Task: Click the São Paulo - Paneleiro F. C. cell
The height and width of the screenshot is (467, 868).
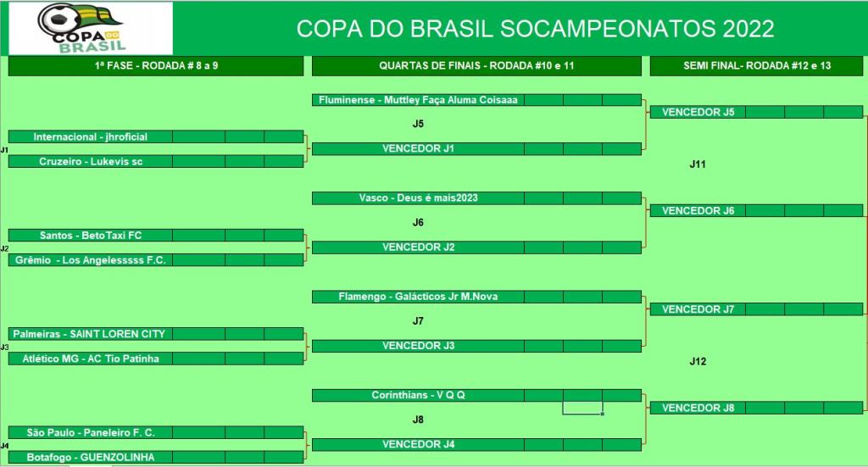Action: click(x=91, y=432)
